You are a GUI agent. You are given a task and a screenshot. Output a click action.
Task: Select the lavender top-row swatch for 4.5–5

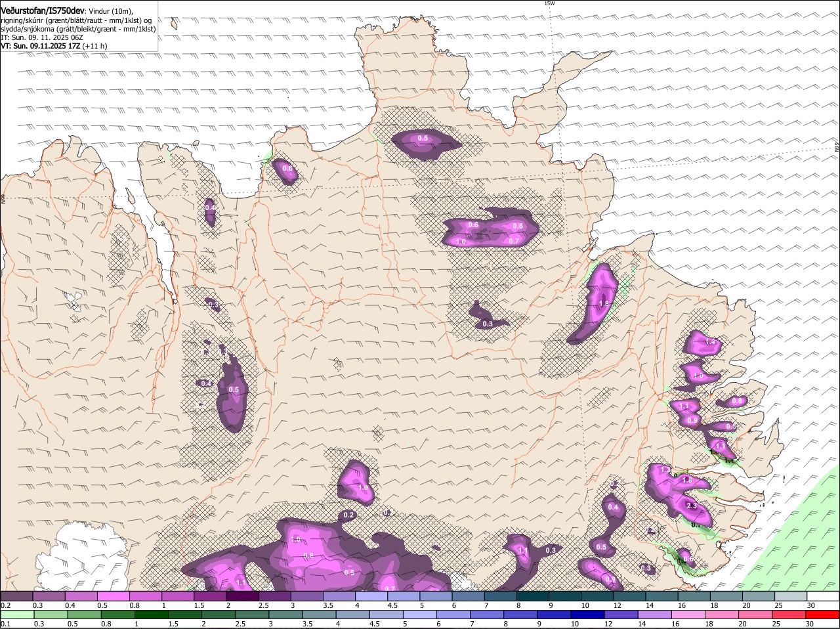[404, 596]
